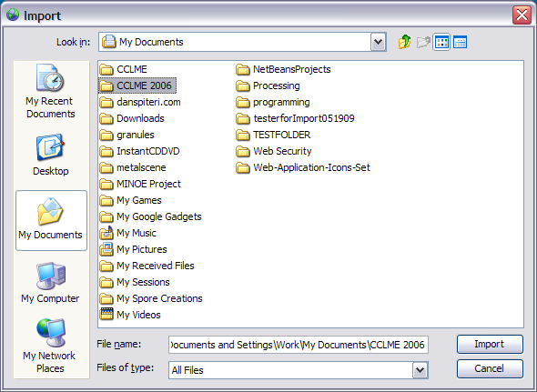Select My Computer in sidebar

[x=51, y=283]
